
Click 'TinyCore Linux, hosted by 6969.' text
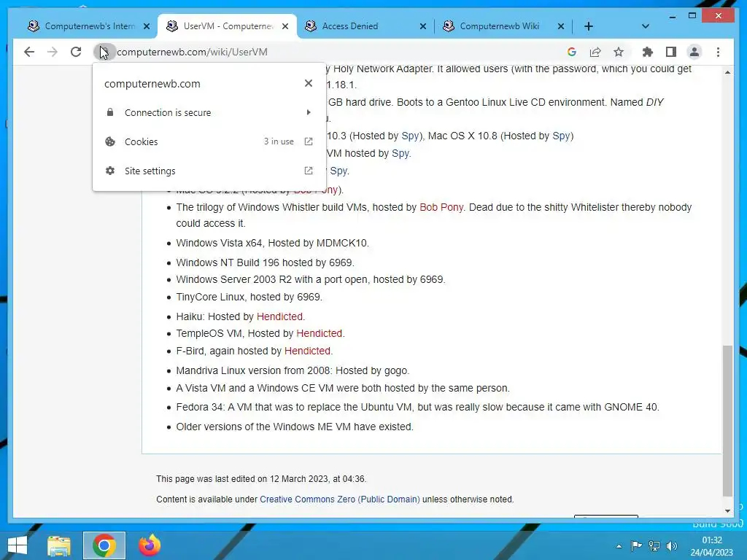coord(249,297)
